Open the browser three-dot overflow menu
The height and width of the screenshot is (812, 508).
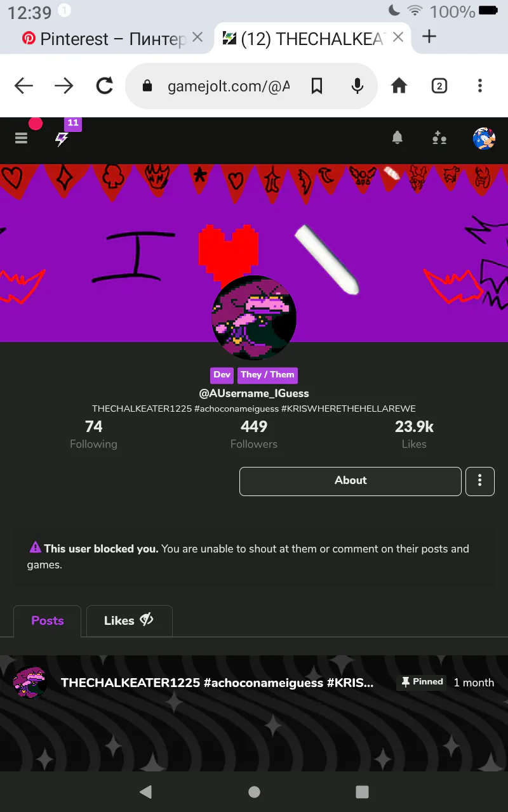tap(480, 86)
